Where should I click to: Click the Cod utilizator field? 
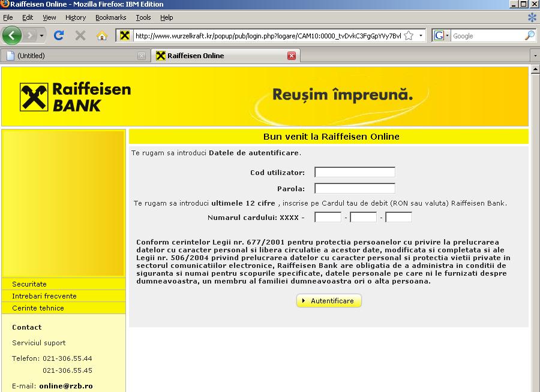click(355, 172)
